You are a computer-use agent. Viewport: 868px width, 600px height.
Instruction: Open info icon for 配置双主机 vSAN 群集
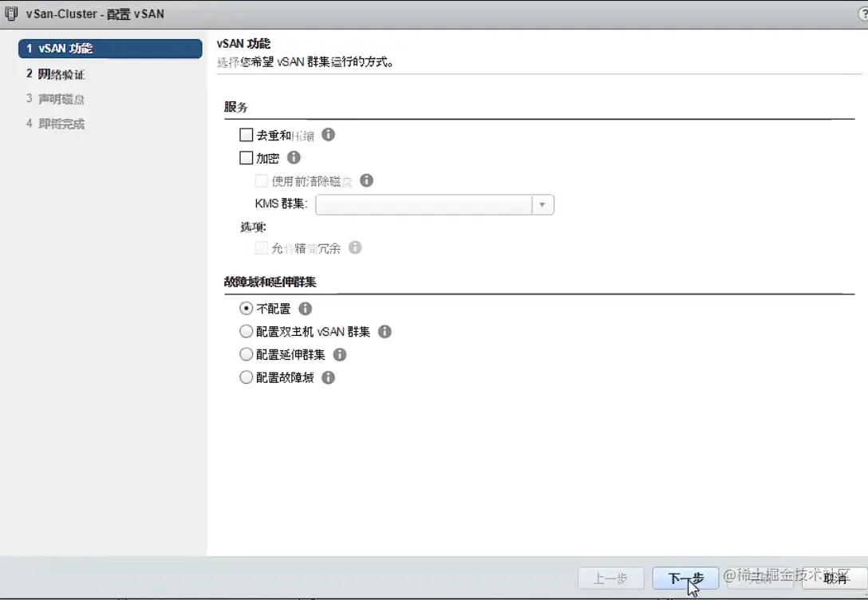click(385, 332)
